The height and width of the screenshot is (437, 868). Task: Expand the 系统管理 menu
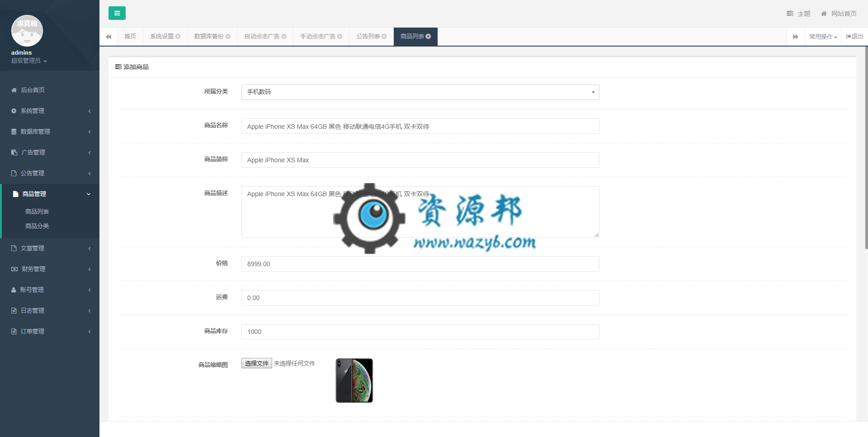50,111
